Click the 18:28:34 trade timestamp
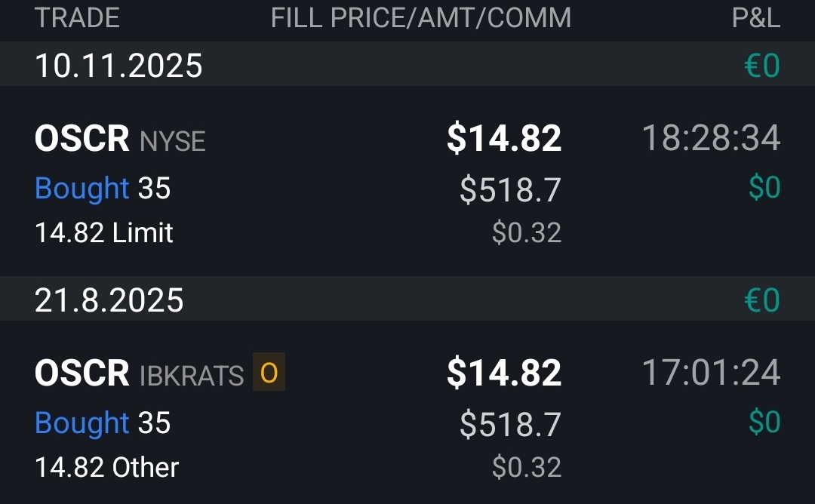Image resolution: width=815 pixels, height=504 pixels. tap(710, 139)
